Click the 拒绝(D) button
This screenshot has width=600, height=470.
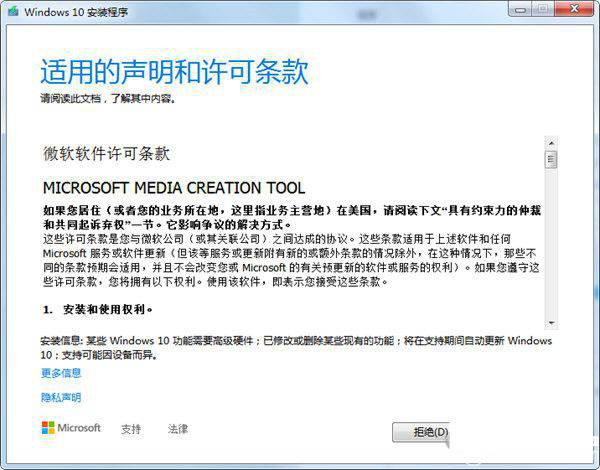421,432
